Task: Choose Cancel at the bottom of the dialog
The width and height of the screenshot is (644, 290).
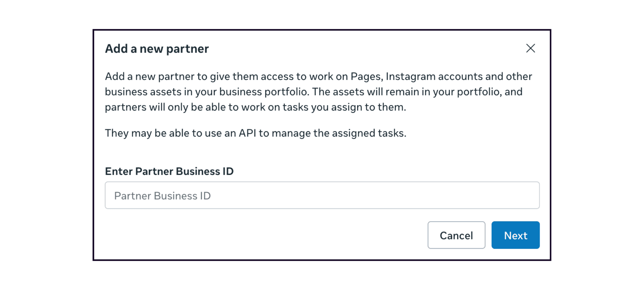Action: (456, 235)
